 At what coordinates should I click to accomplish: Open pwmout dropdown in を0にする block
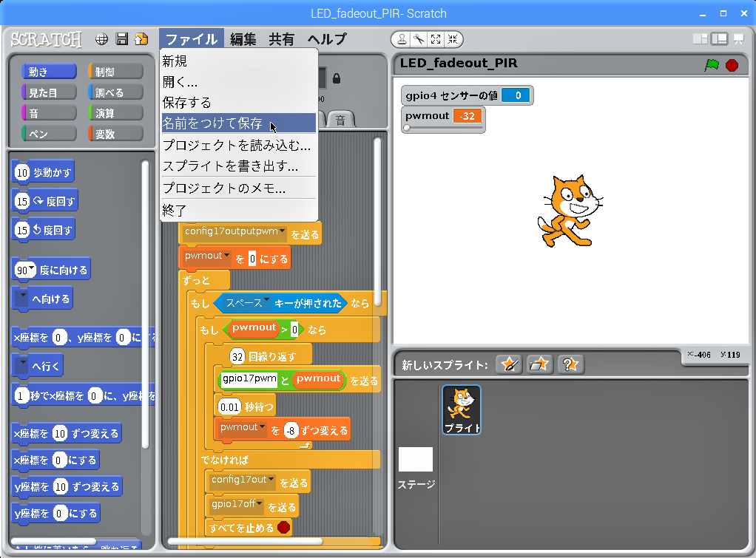click(x=226, y=256)
